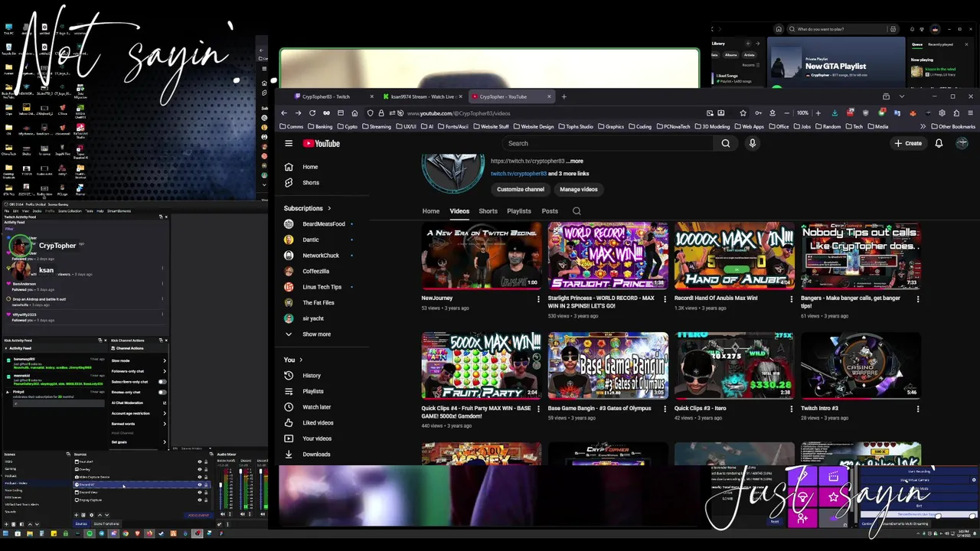Open a new browser tab

563,96
